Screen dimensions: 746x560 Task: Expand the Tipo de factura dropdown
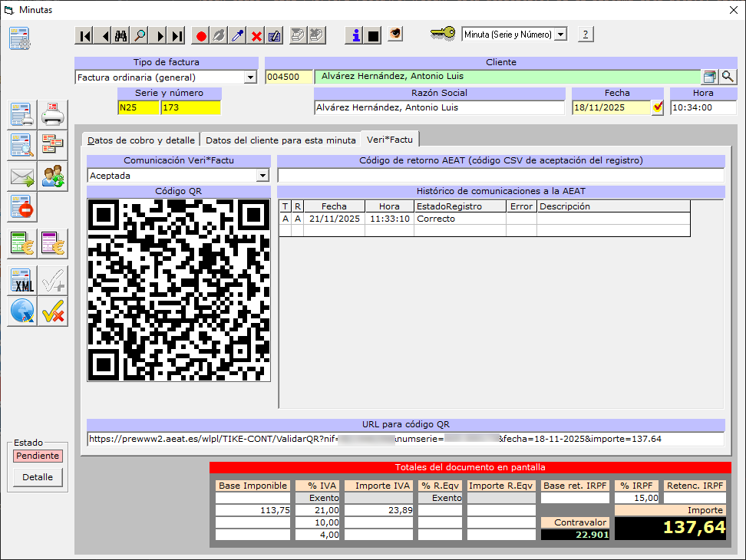tap(250, 77)
